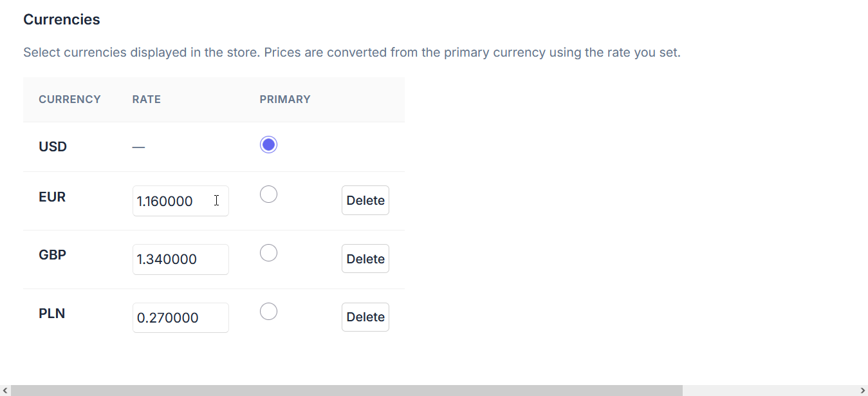Select the USD currency label
Image resolution: width=868 pixels, height=396 pixels.
(53, 147)
